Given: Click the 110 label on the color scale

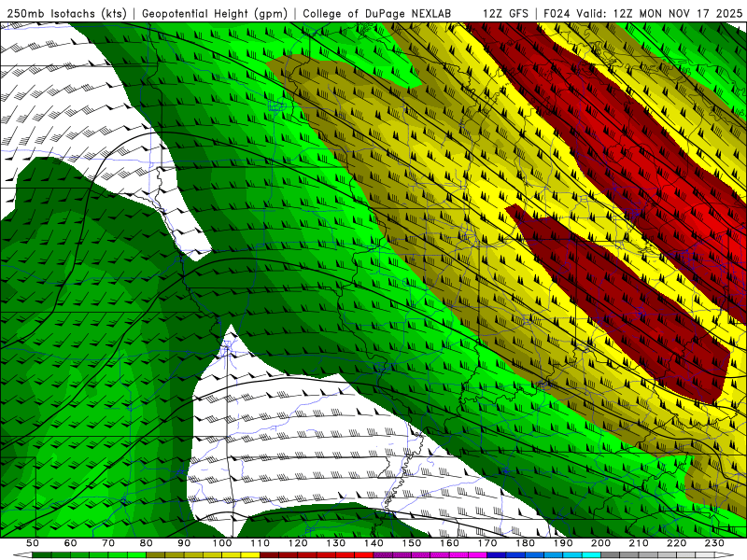Looking at the screenshot, I should (261, 543).
